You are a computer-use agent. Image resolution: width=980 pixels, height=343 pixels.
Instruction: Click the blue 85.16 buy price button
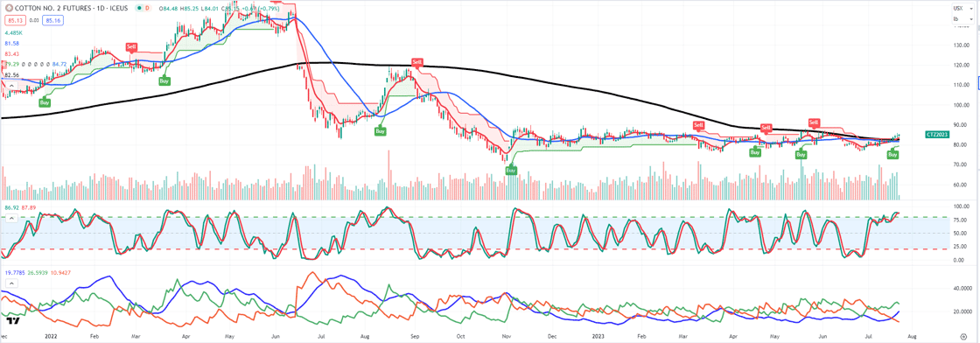pyautogui.click(x=52, y=21)
